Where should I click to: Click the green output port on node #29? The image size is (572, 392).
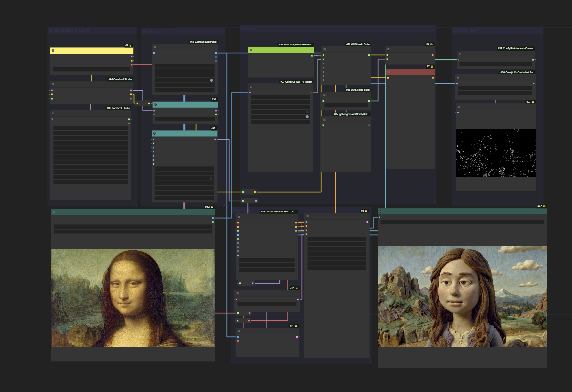click(x=533, y=60)
